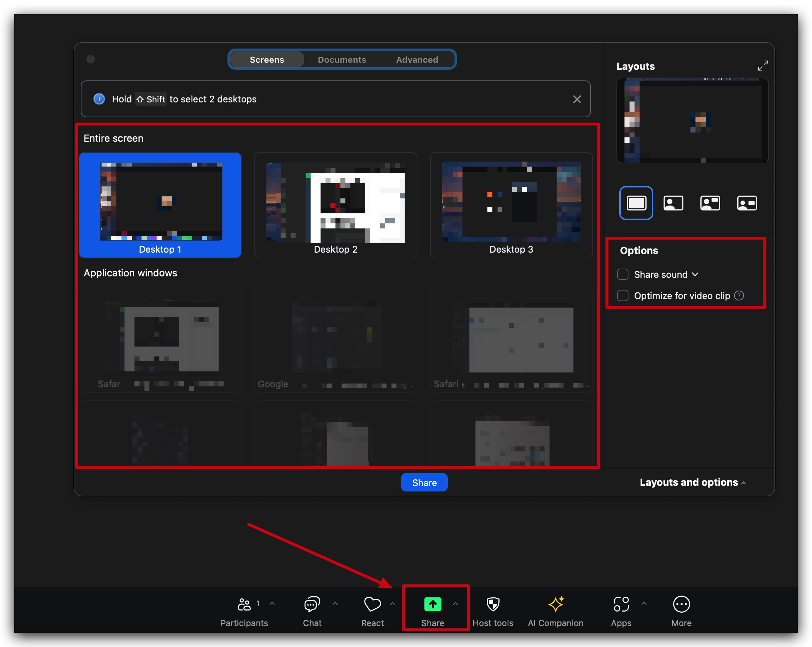Open the Share button's caret menu
The width and height of the screenshot is (812, 647).
click(456, 603)
